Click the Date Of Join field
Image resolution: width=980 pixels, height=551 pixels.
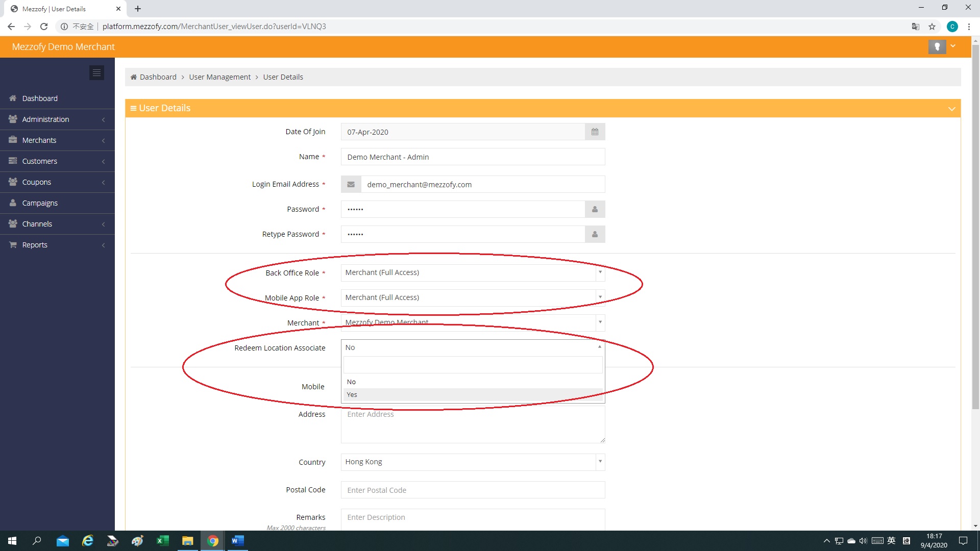click(x=462, y=132)
